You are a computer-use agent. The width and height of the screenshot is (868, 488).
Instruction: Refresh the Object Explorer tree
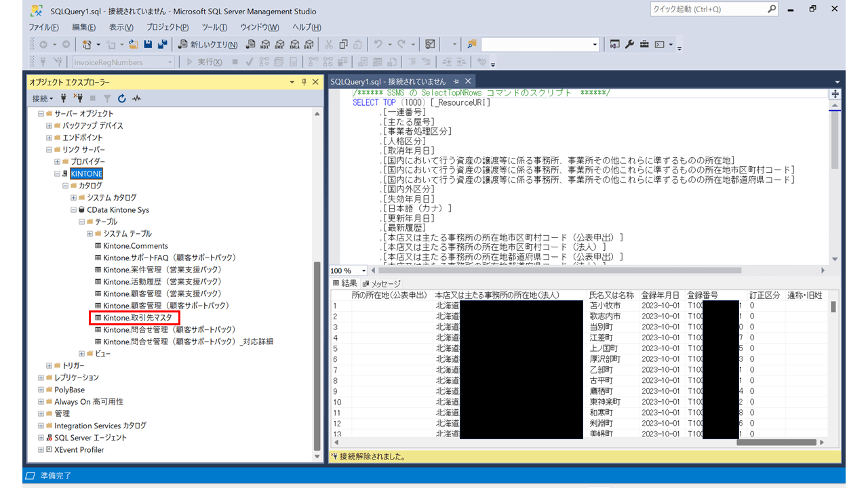(x=122, y=98)
